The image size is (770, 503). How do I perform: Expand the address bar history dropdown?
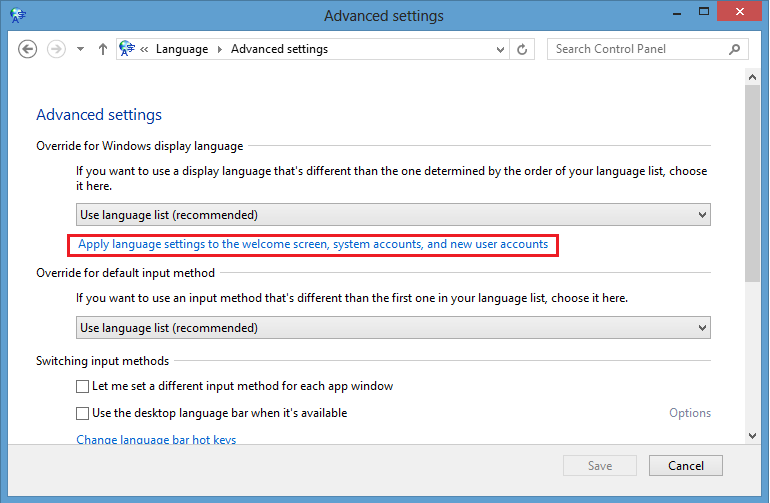point(500,50)
